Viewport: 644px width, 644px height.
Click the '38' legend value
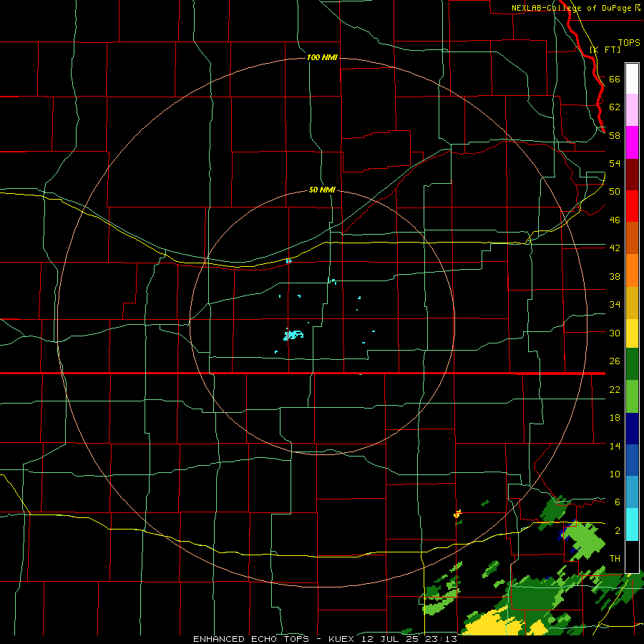615,276
